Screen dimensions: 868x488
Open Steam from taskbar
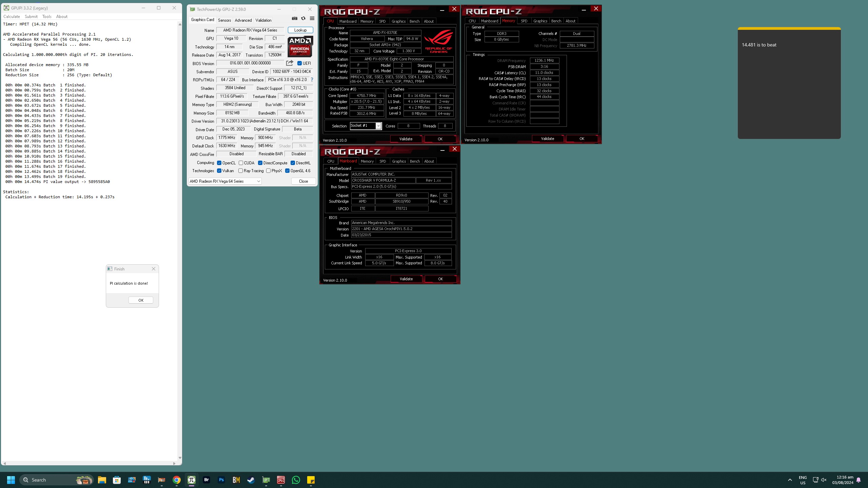(x=251, y=480)
